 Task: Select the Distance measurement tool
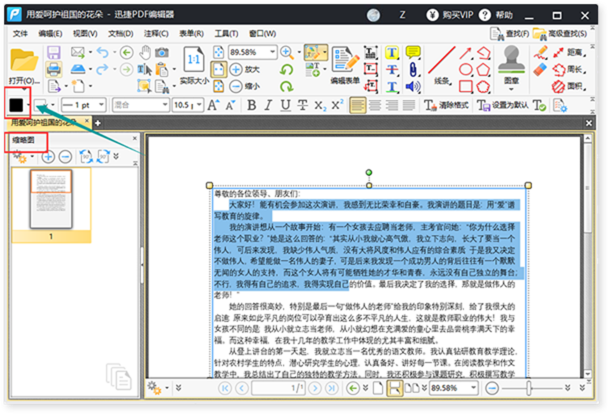[x=569, y=52]
